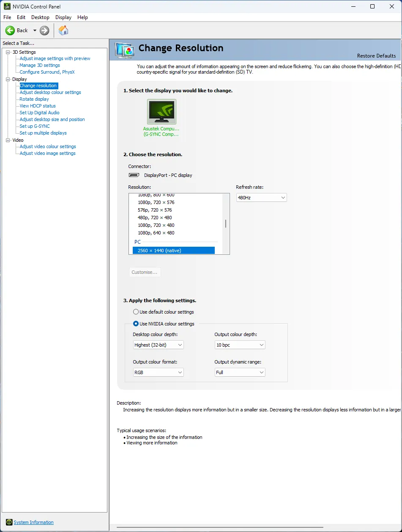Open the Output colour depth dropdown
This screenshot has width=402, height=532.
click(x=240, y=345)
